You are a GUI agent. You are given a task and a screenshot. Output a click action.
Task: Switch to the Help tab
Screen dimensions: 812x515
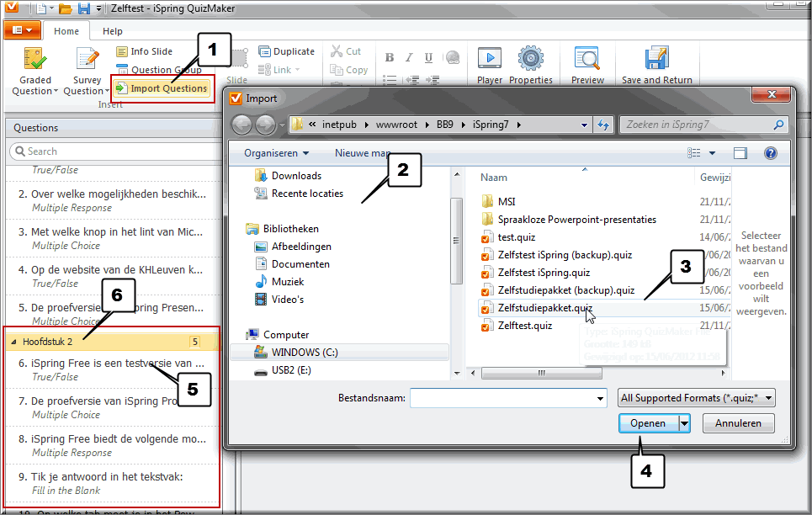pos(113,31)
